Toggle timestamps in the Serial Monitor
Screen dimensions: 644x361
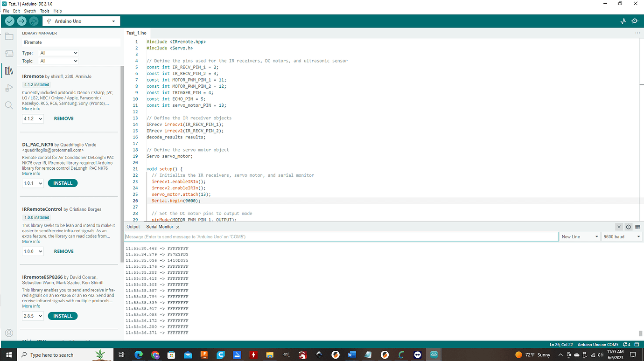(628, 227)
